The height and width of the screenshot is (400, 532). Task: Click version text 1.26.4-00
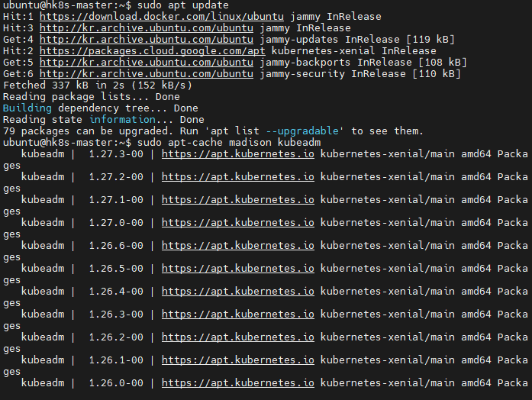pyautogui.click(x=116, y=292)
